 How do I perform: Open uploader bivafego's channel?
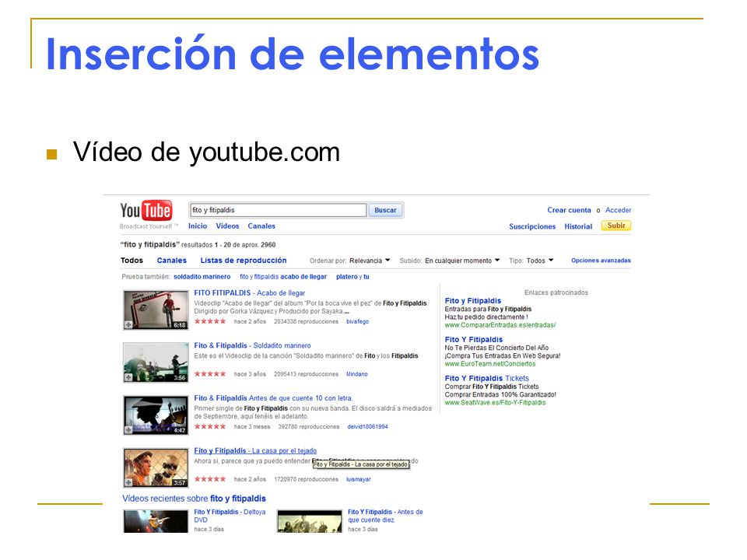pos(357,321)
